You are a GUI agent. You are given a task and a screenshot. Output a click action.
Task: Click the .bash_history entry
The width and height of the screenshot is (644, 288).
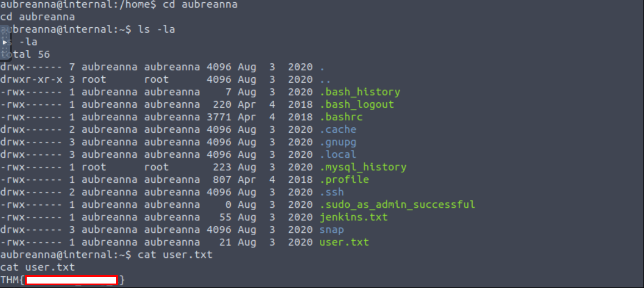point(359,92)
